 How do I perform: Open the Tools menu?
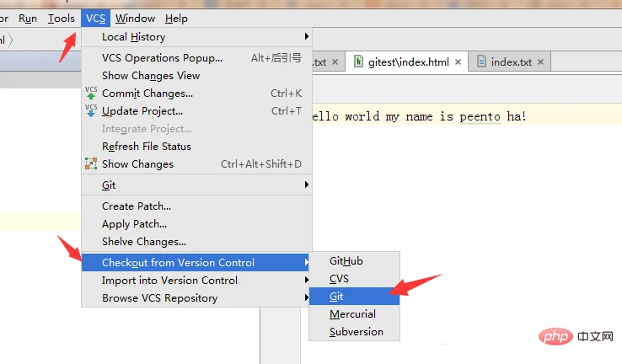pos(61,18)
